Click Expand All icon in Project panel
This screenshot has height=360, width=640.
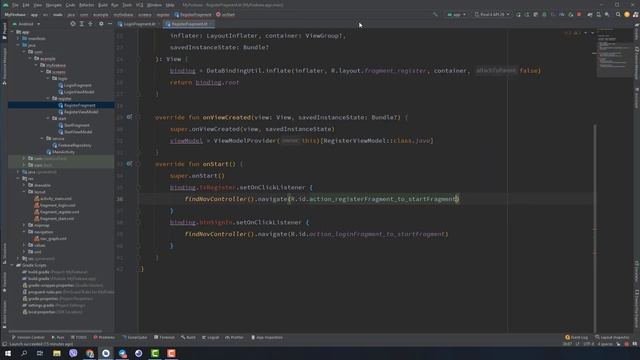point(82,24)
